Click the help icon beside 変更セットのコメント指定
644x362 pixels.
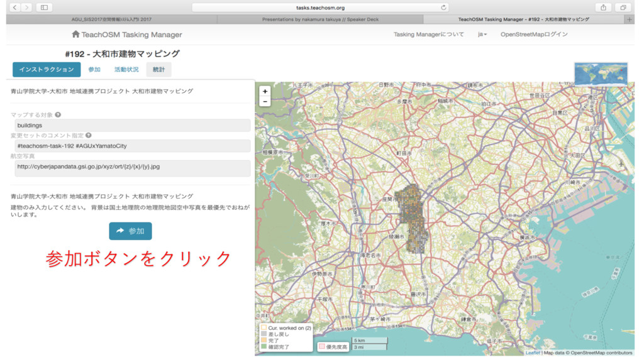[89, 135]
